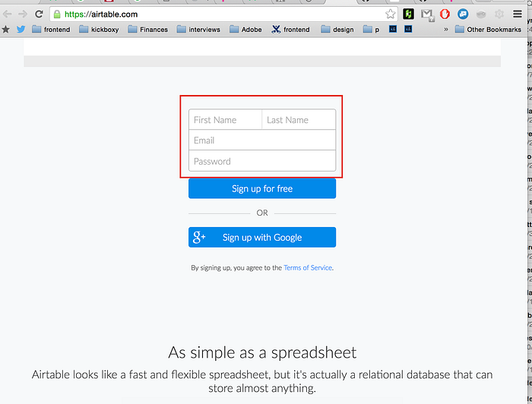Open the frontend bookmark with scissors icon
This screenshot has width=532, height=404.
290,30
